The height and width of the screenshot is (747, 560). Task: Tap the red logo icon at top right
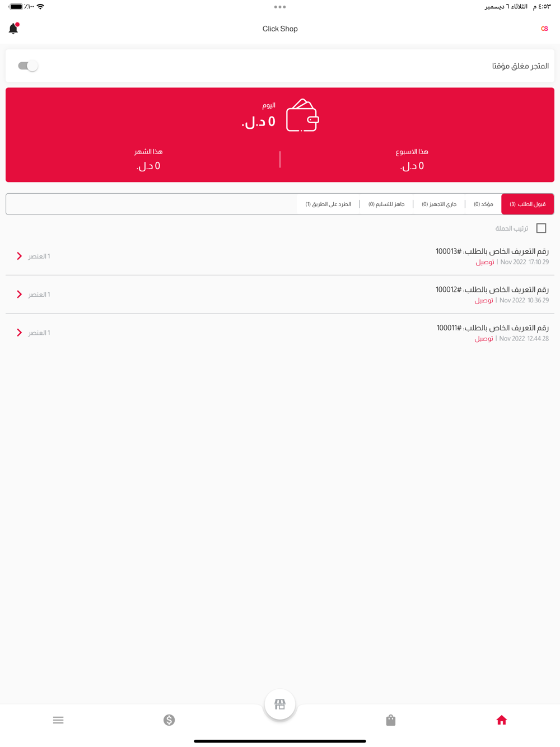[x=544, y=29]
